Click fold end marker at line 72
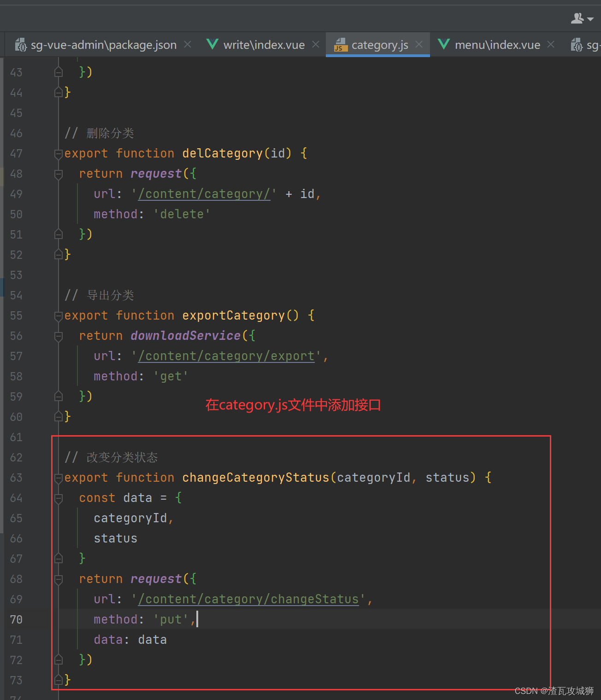The height and width of the screenshot is (700, 601). click(x=59, y=660)
